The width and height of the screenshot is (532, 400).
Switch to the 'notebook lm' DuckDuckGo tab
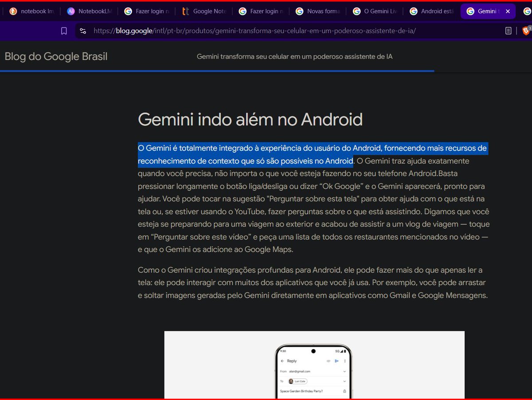click(x=31, y=12)
